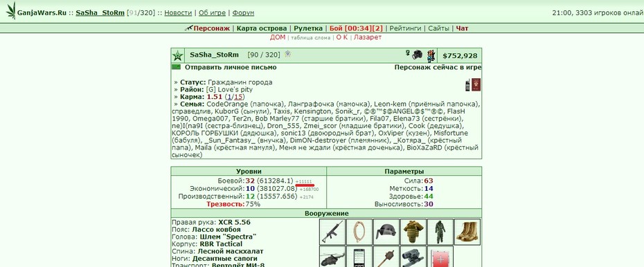This screenshot has height=267, width=644.
Task: Click the XCR 5.56 weapon name
Action: tap(235, 222)
